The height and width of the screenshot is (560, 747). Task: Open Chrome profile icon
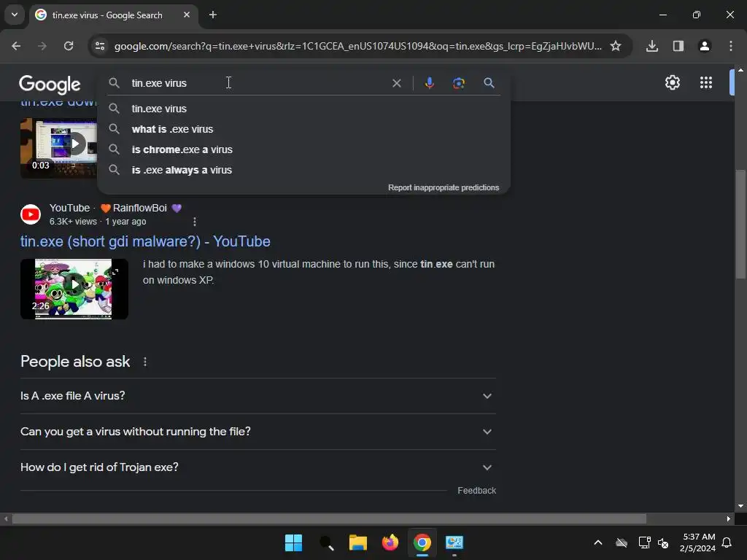[705, 46]
